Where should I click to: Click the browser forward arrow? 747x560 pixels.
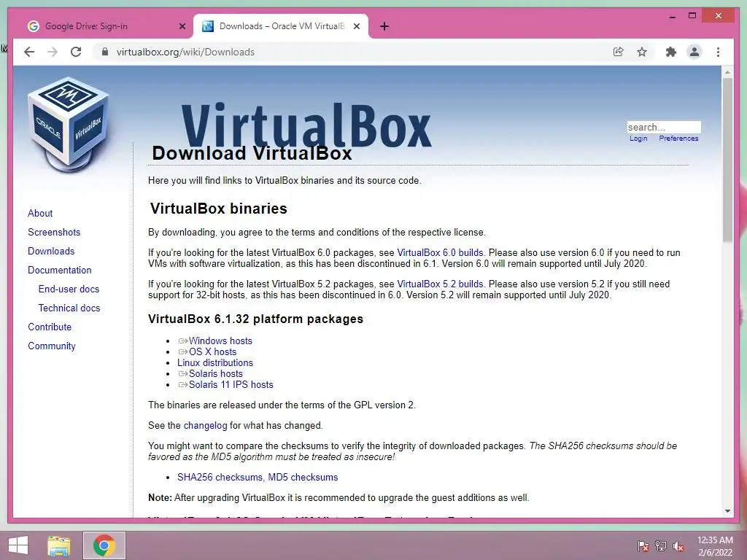coord(53,52)
